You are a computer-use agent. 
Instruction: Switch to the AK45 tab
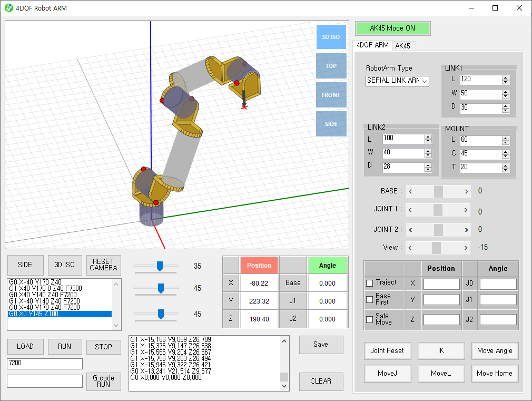402,46
